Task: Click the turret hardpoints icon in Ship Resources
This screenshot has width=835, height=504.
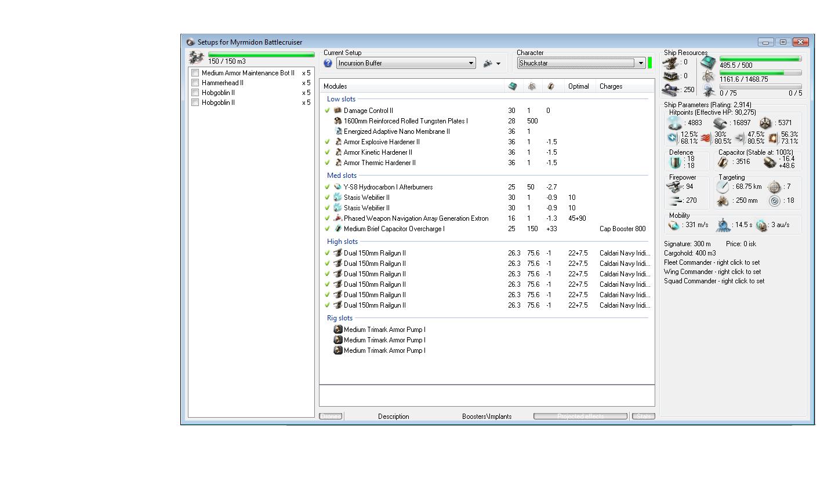Action: (x=671, y=63)
